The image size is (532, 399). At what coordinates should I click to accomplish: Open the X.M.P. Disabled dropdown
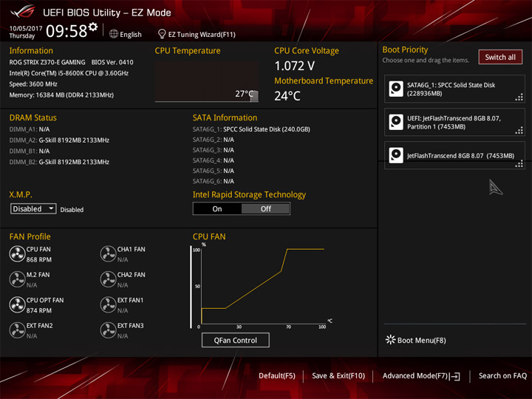[x=33, y=208]
